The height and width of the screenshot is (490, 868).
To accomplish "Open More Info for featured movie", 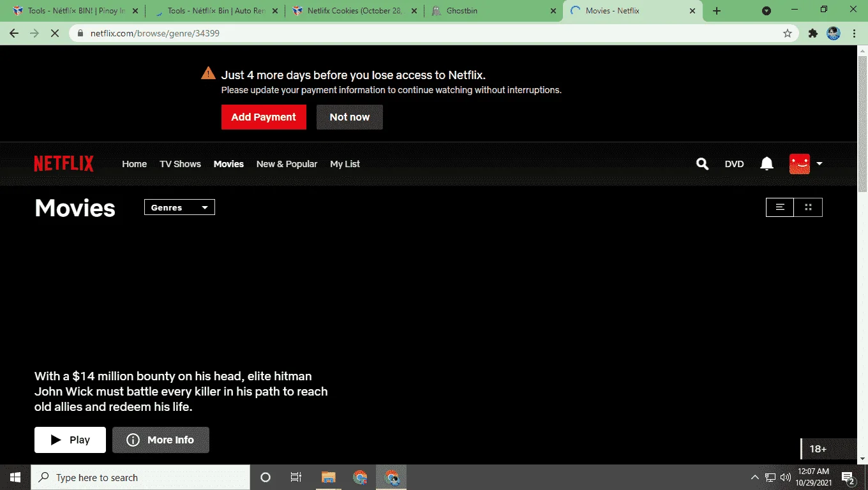I will tap(161, 440).
